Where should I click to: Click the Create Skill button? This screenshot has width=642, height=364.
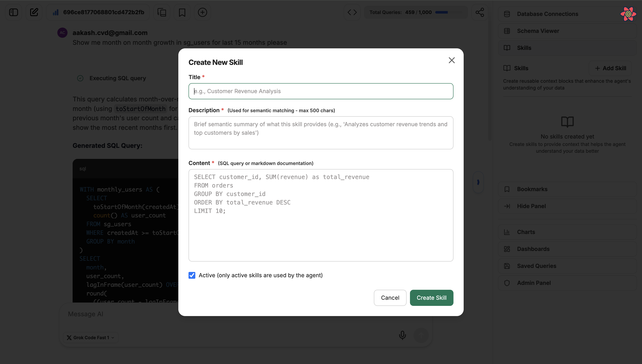(x=431, y=297)
